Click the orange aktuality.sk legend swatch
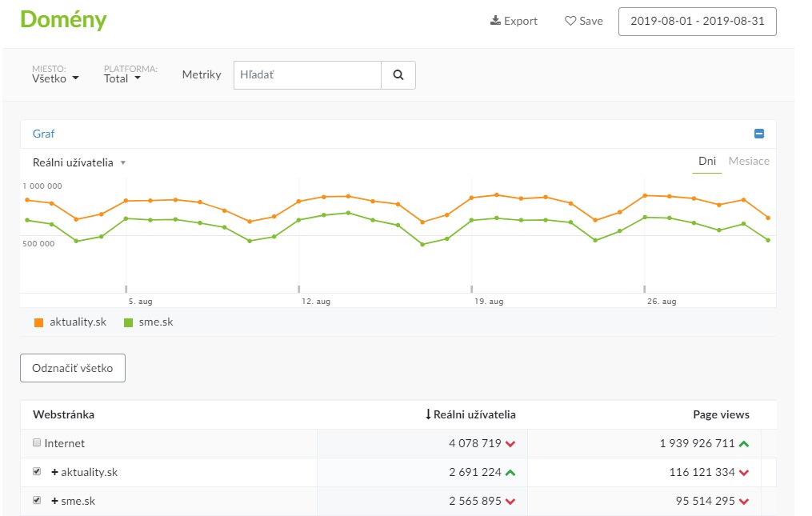Image resolution: width=812 pixels, height=516 pixels. pyautogui.click(x=38, y=322)
